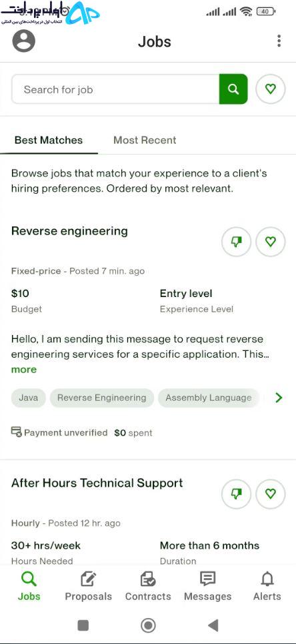Open the Reverse engineering job title

pyautogui.click(x=69, y=231)
